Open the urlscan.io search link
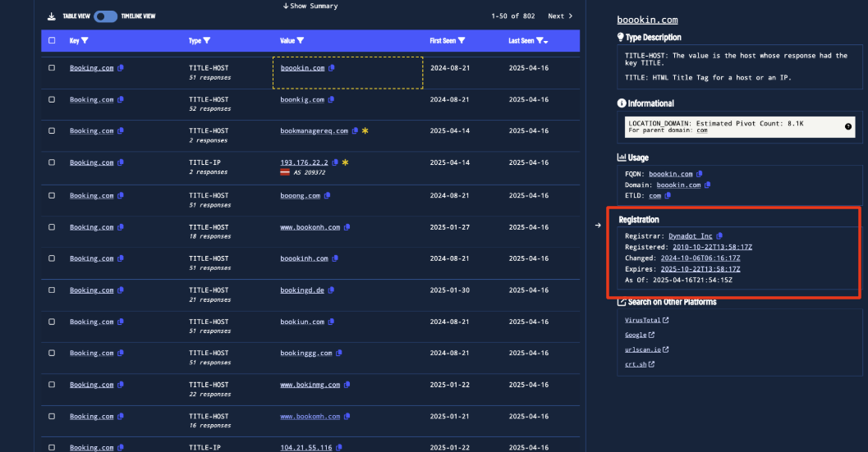Screen dimensions: 868x452 [642, 349]
